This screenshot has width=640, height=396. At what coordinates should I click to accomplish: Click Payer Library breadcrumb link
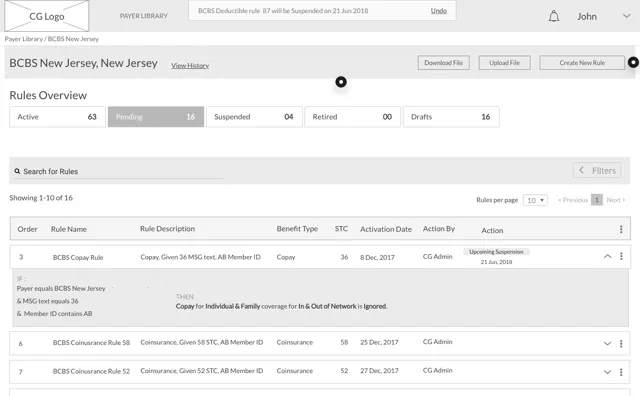(x=24, y=39)
